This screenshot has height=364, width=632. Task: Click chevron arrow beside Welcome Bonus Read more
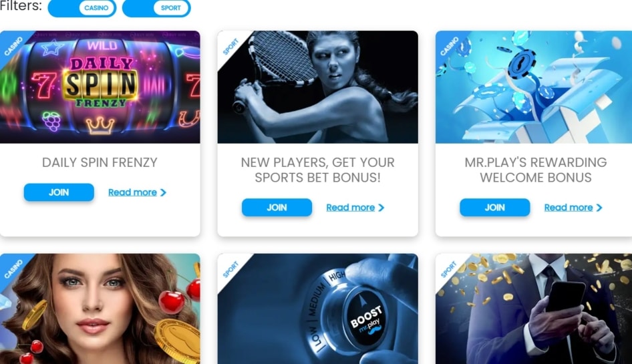[599, 208]
